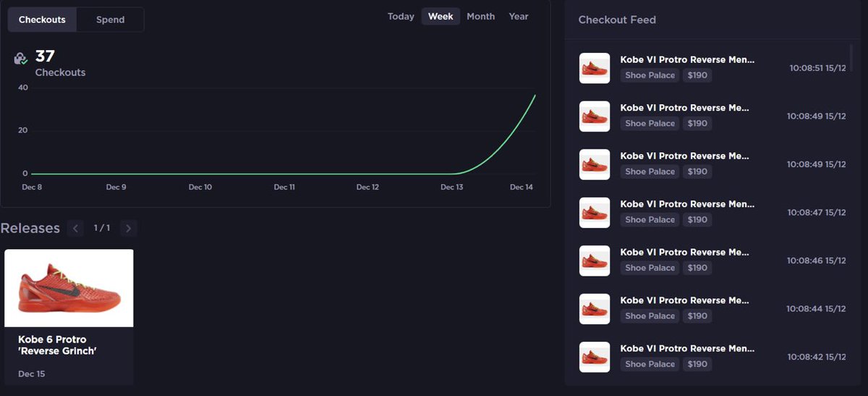Click the Dec 15 release date
868x396 pixels.
[31, 374]
